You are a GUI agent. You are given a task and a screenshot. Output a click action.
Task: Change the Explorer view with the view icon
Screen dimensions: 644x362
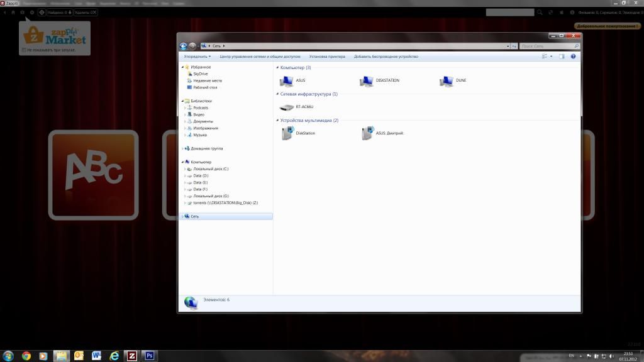point(545,56)
